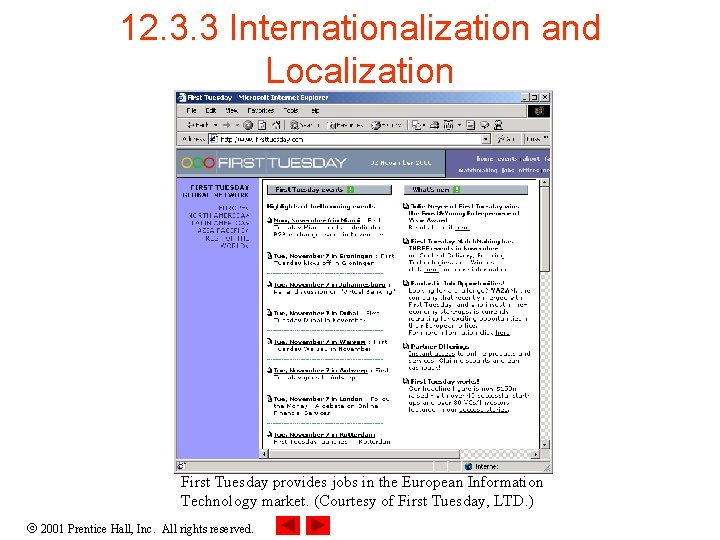Open the Help menu
This screenshot has width=720, height=540.
315,111
